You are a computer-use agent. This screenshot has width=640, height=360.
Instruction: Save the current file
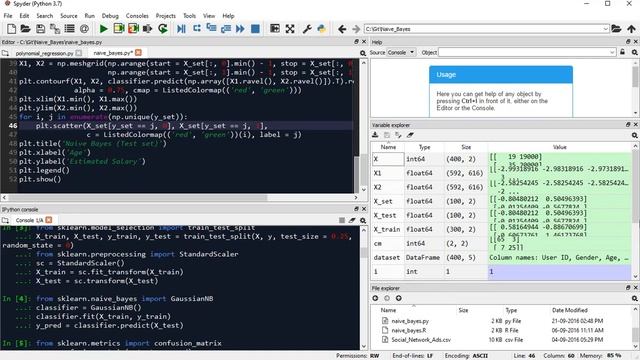(x=40, y=29)
